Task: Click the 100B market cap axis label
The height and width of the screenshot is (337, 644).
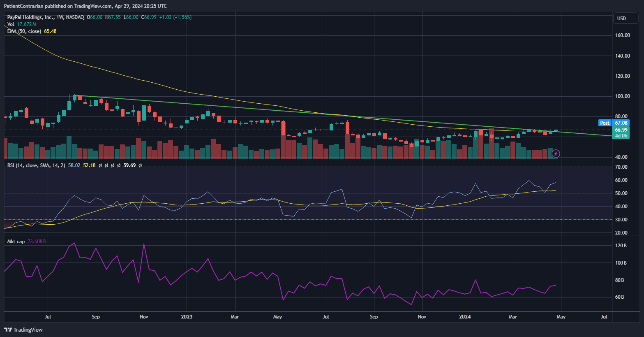Action: pyautogui.click(x=621, y=263)
